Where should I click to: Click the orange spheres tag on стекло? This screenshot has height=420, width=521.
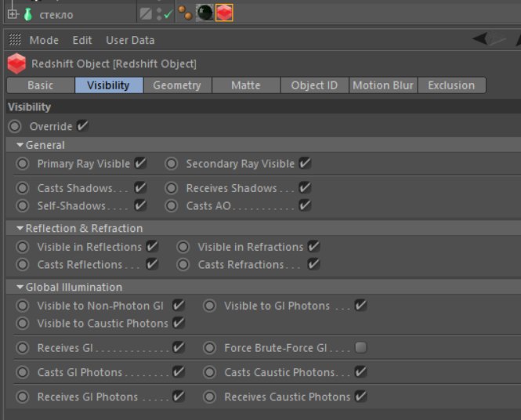[x=185, y=13]
